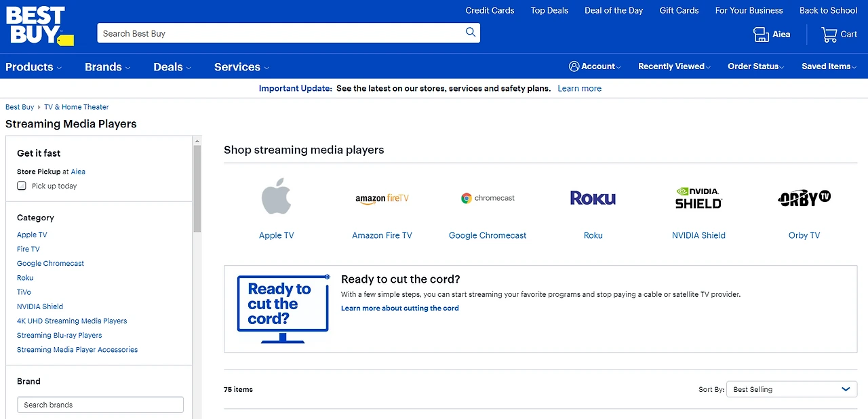Open the Brands menu

[x=107, y=67]
